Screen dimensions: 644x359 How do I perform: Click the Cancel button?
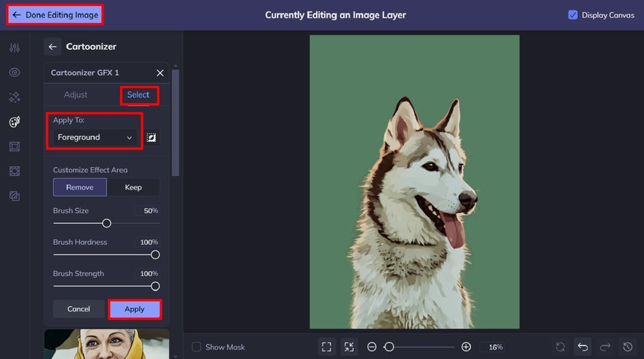tap(78, 309)
